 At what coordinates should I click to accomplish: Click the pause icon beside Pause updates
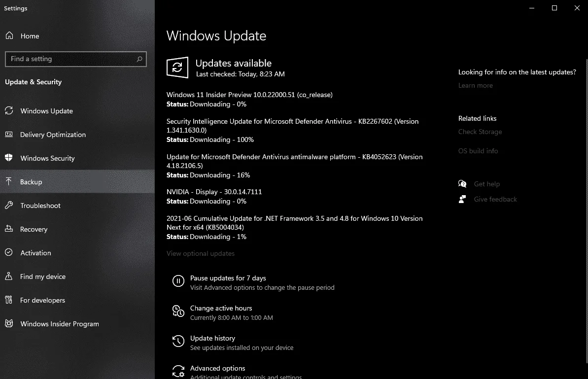178,281
